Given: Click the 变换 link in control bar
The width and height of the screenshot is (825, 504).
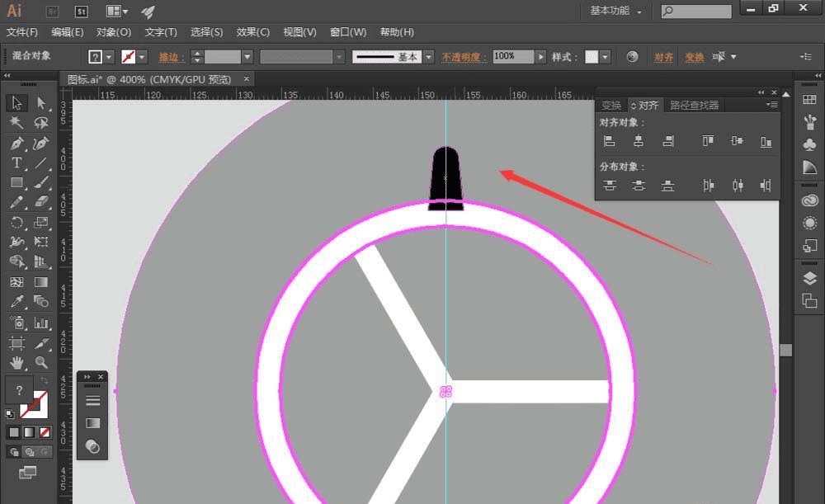Looking at the screenshot, I should (x=695, y=57).
